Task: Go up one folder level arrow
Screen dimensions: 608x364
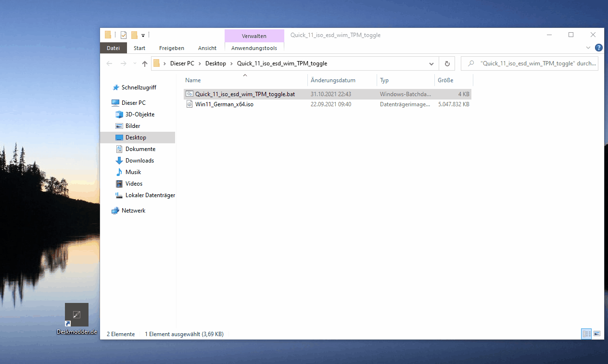Action: (145, 63)
